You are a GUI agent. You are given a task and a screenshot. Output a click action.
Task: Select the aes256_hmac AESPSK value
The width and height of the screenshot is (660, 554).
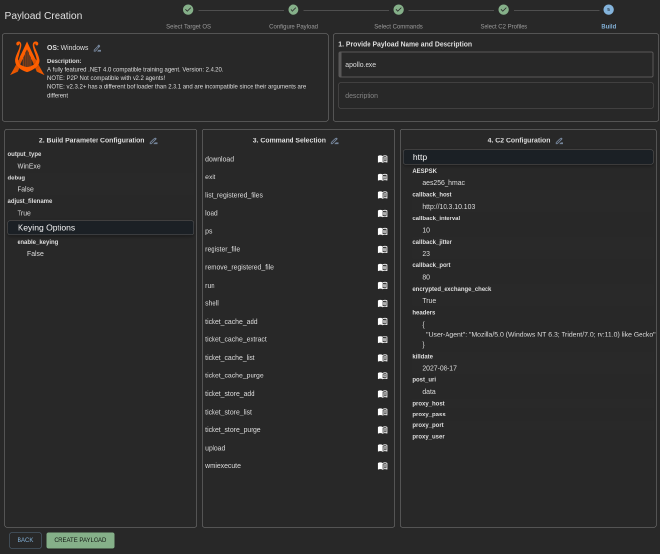[x=443, y=183]
